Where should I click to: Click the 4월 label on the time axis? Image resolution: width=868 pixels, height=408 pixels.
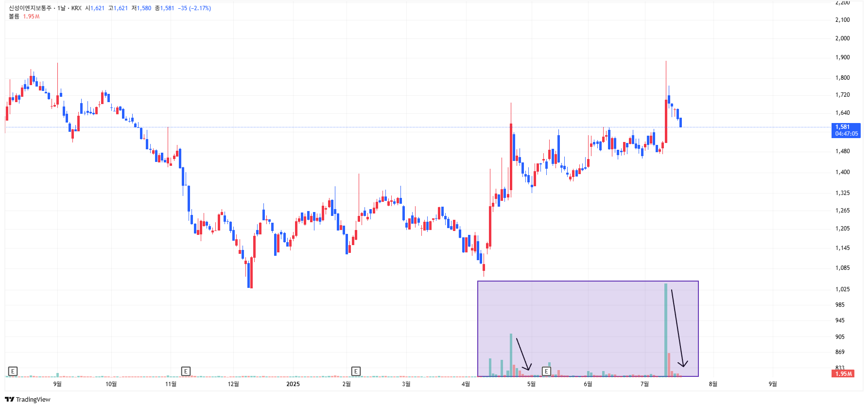tap(466, 384)
